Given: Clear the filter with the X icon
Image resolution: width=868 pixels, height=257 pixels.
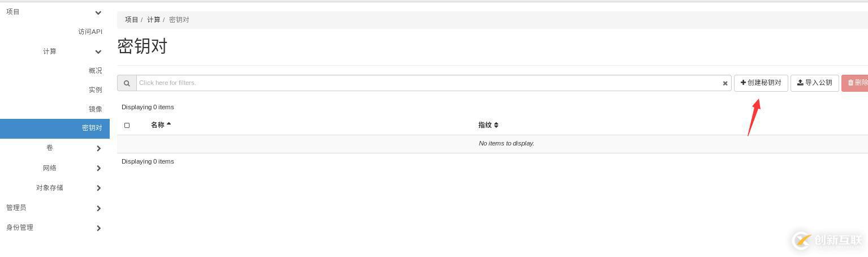Looking at the screenshot, I should pyautogui.click(x=725, y=83).
